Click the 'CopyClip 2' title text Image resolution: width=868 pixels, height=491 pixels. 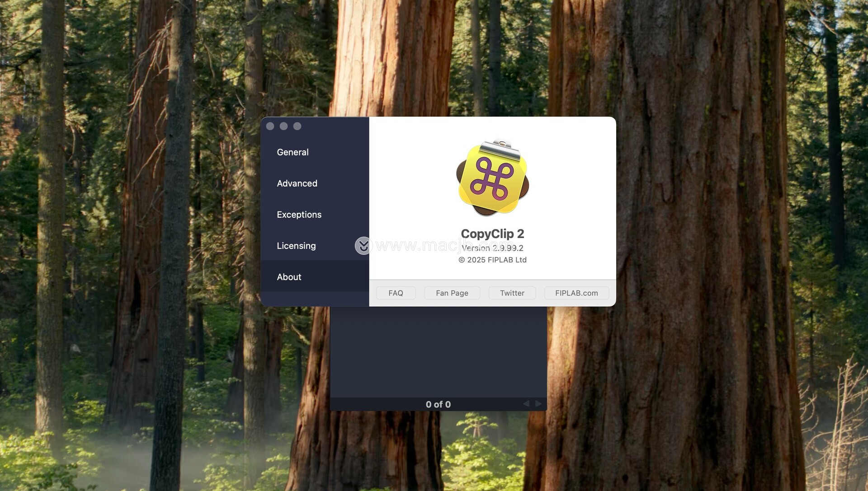pos(492,234)
